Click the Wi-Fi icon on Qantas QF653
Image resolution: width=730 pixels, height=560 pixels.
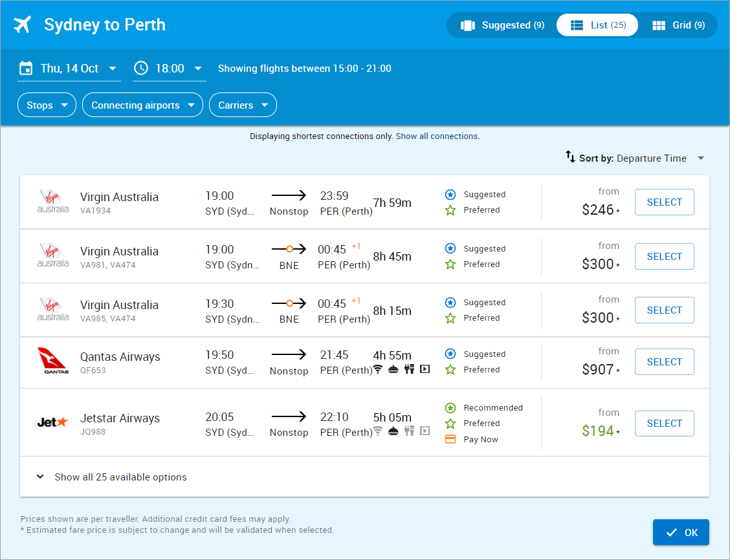378,369
